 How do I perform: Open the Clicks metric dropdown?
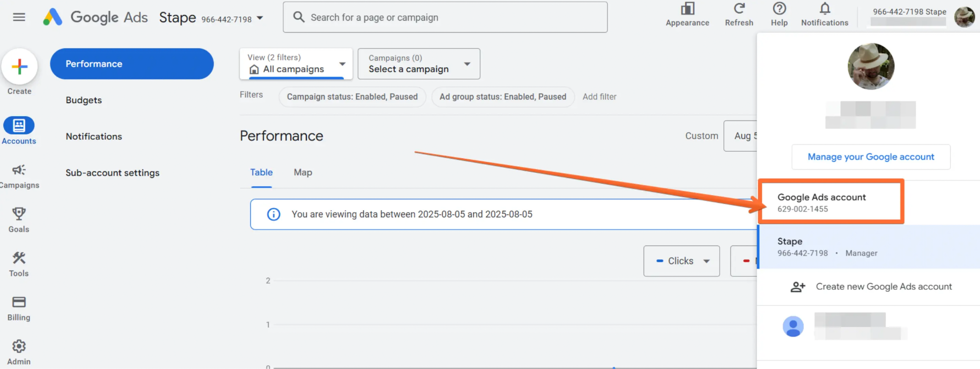pos(681,261)
